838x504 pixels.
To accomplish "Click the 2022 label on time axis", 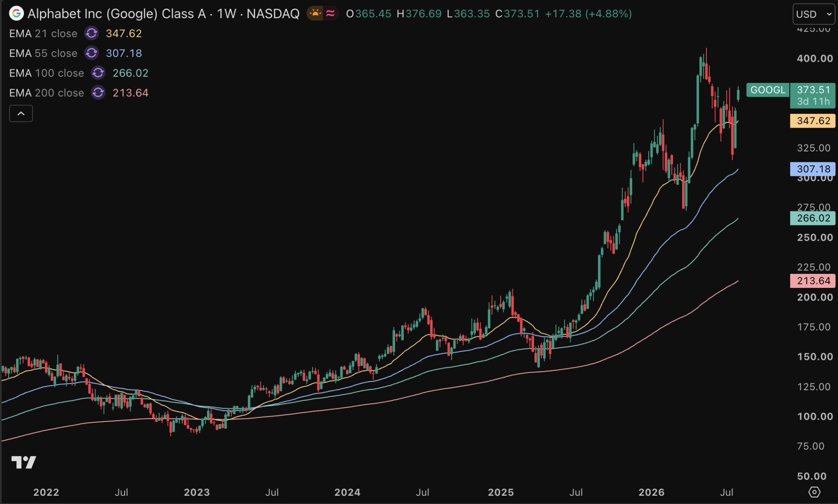I will point(46,492).
